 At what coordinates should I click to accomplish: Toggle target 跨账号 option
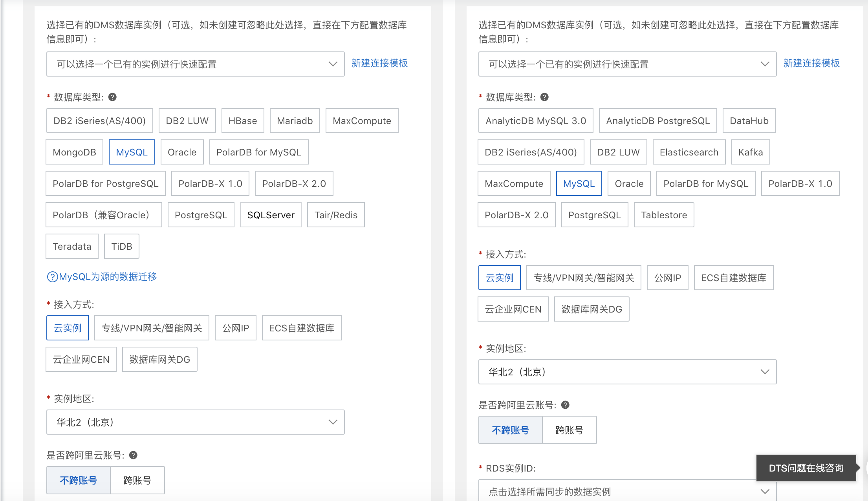tap(570, 430)
